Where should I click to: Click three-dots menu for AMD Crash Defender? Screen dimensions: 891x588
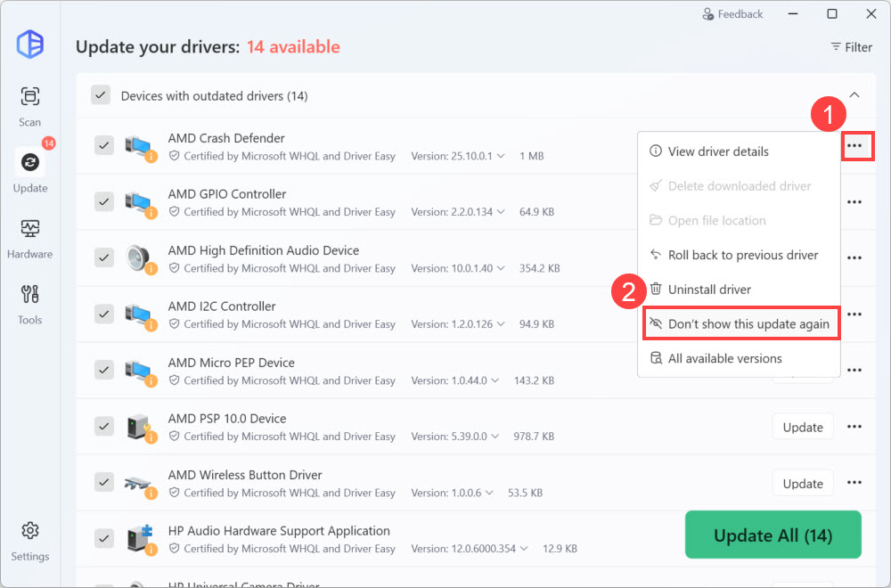854,145
